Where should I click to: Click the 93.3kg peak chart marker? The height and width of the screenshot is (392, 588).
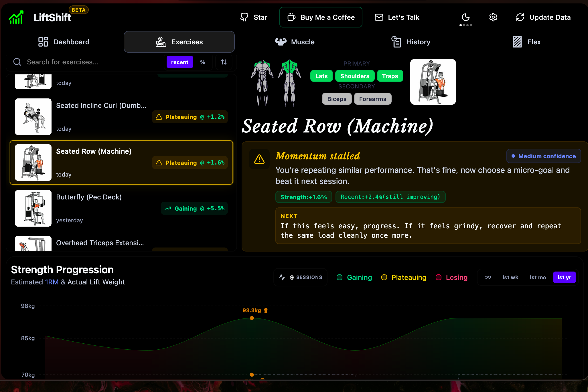(252, 318)
